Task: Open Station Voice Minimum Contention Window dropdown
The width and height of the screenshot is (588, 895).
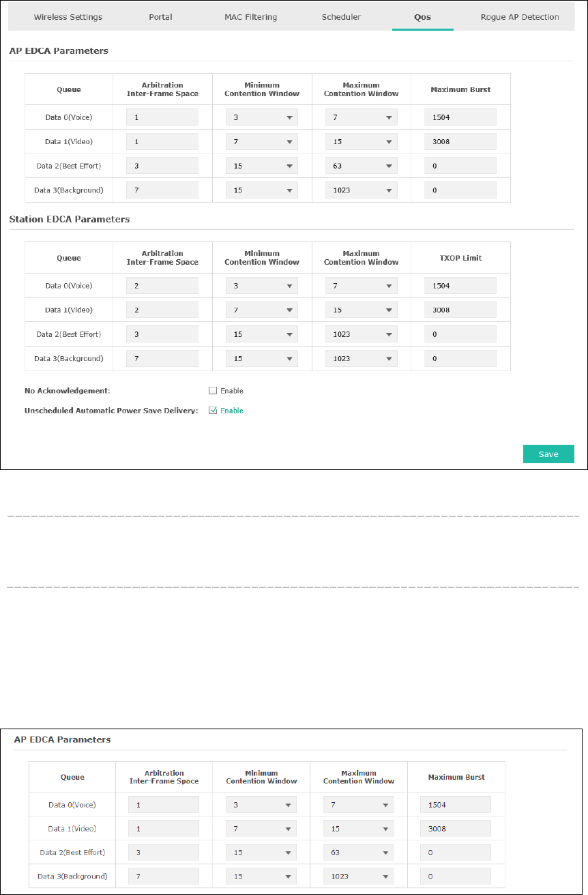Action: (262, 286)
